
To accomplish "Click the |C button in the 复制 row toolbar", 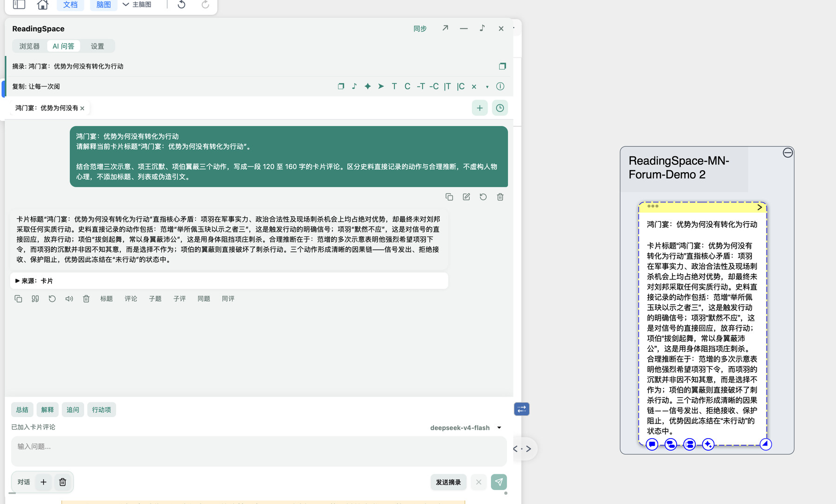I will click(461, 86).
